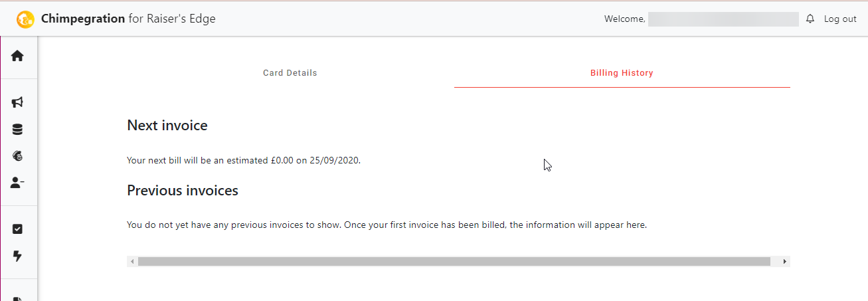Select the lightning bolt sidebar icon
The image size is (868, 301).
tap(17, 256)
